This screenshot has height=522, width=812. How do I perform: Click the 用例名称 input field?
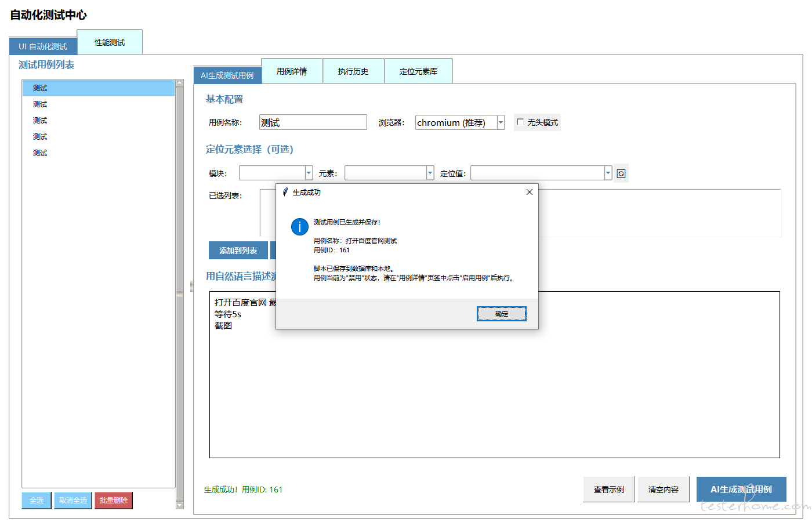313,122
